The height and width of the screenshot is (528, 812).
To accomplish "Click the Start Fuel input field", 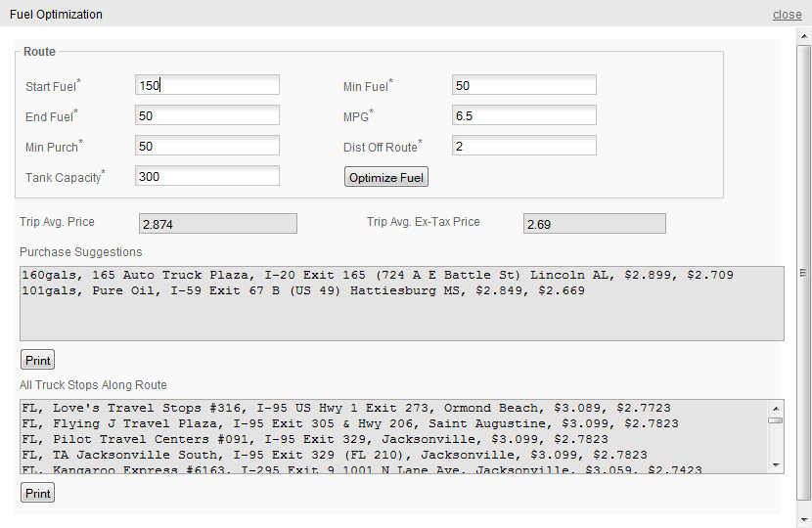I will click(x=206, y=86).
